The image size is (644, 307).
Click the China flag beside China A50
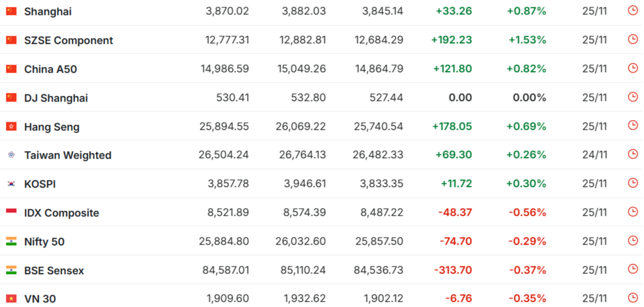[12, 69]
